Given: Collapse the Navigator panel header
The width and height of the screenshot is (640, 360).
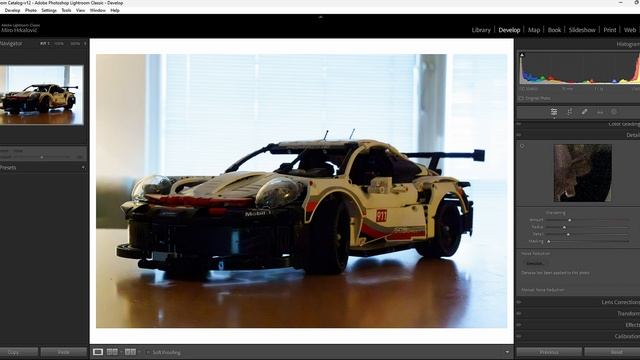Looking at the screenshot, I should click(x=11, y=43).
